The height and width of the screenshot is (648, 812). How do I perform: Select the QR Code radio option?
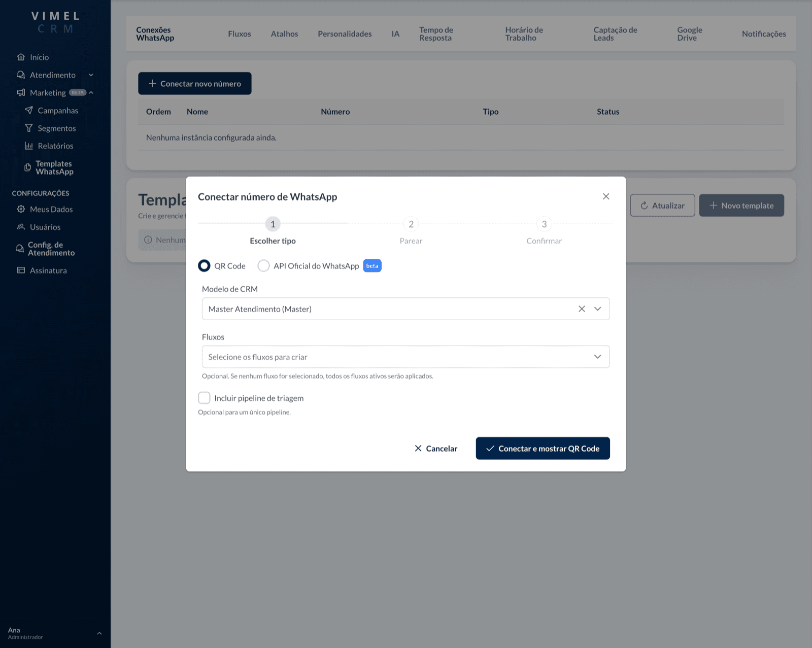(204, 265)
